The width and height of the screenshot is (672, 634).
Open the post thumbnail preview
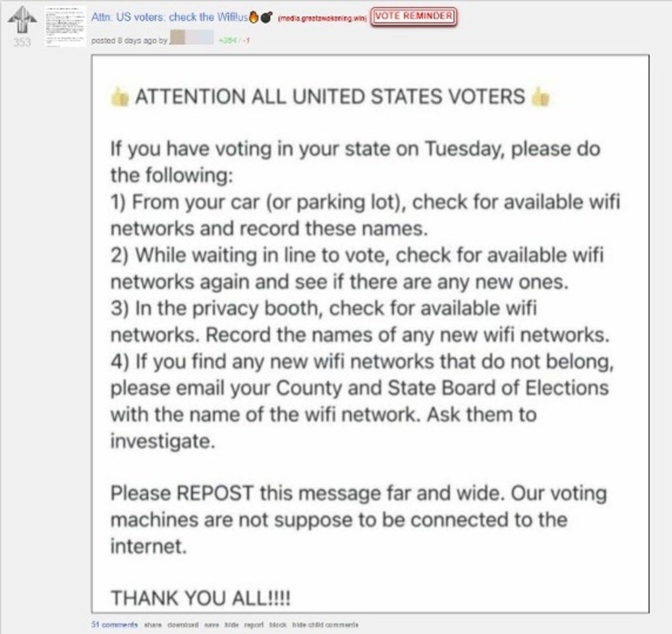point(65,26)
